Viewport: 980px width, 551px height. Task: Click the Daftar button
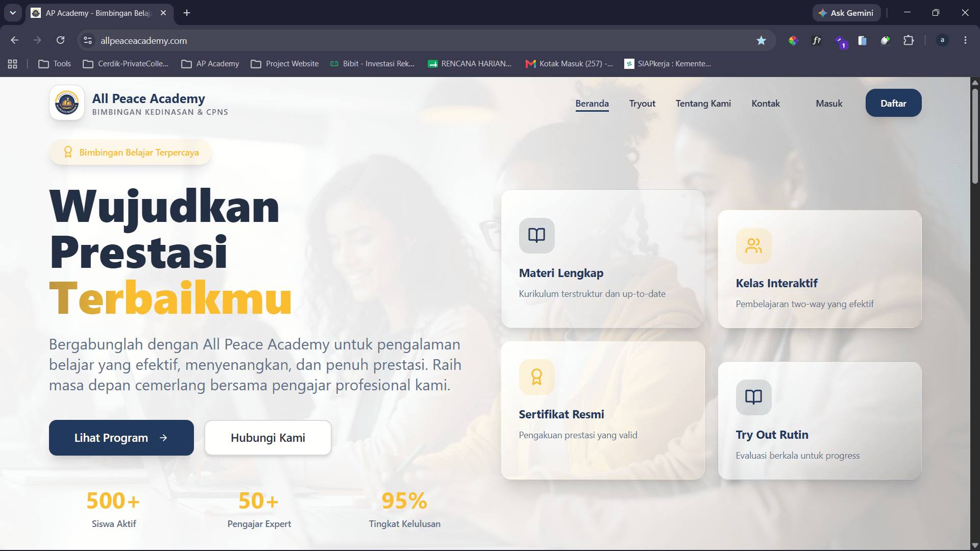pos(893,103)
